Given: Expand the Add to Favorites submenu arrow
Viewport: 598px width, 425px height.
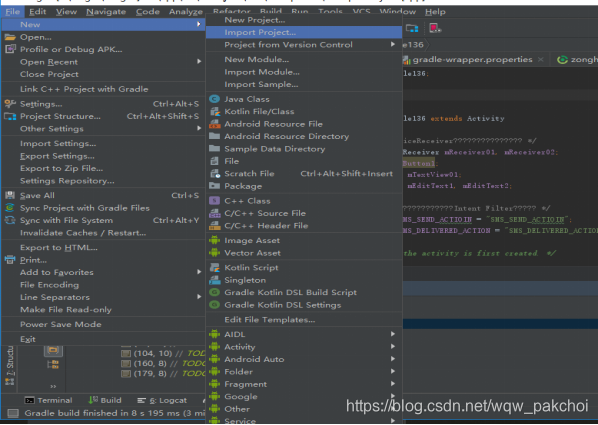Looking at the screenshot, I should (x=199, y=272).
